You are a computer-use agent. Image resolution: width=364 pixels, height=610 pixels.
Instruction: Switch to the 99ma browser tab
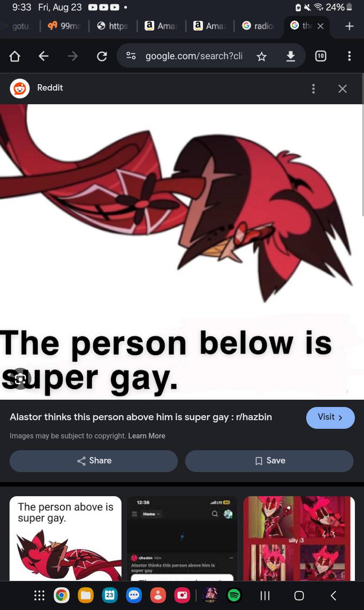click(x=64, y=26)
